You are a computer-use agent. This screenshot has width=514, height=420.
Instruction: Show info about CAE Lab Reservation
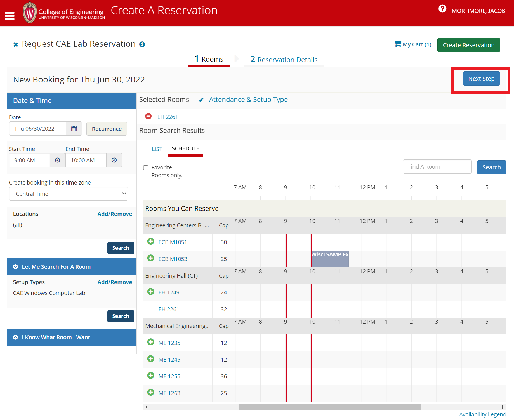tap(142, 44)
